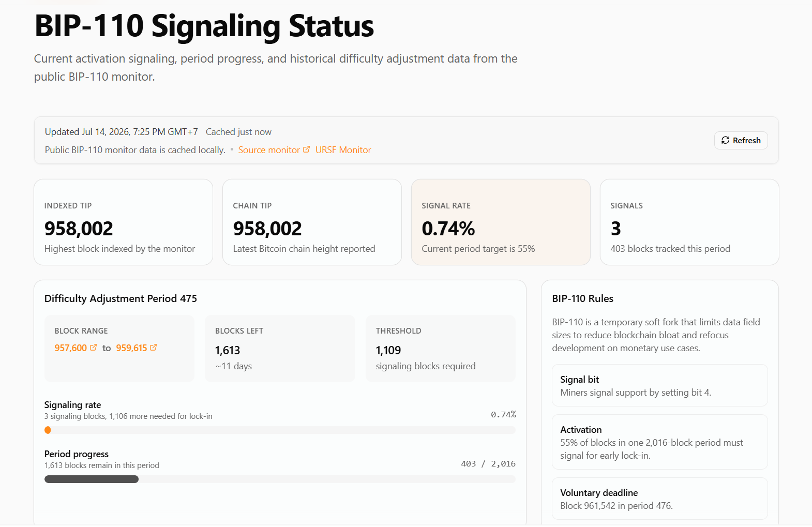Select the Indexed Tip 958,002 card
Viewport: 812px width, 527px height.
coord(123,222)
